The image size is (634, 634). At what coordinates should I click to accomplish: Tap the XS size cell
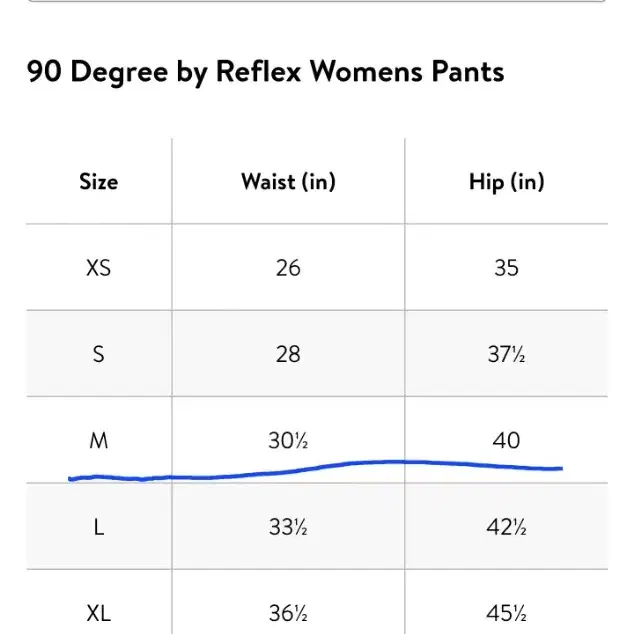(99, 268)
